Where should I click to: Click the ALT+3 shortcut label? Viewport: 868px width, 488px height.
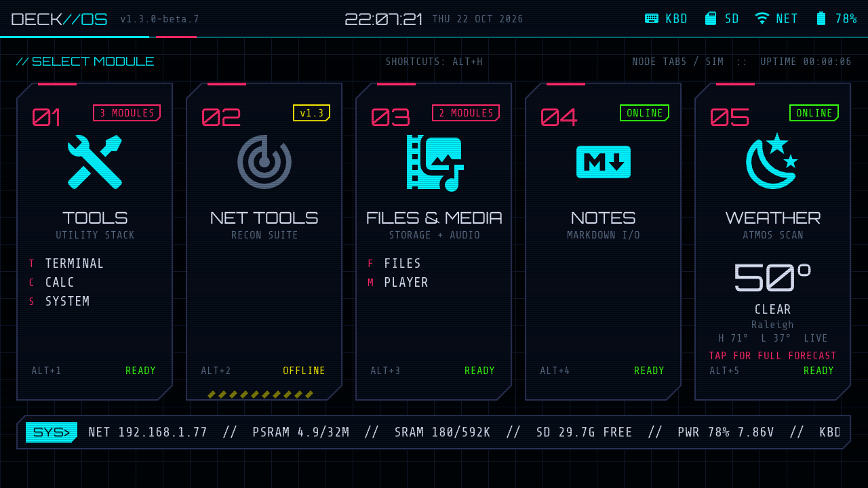pyautogui.click(x=385, y=371)
